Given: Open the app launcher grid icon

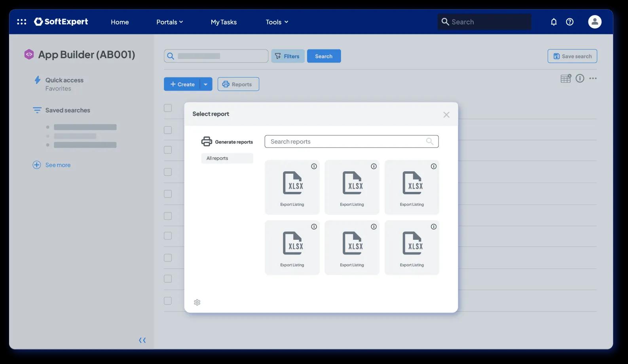Looking at the screenshot, I should [x=22, y=22].
